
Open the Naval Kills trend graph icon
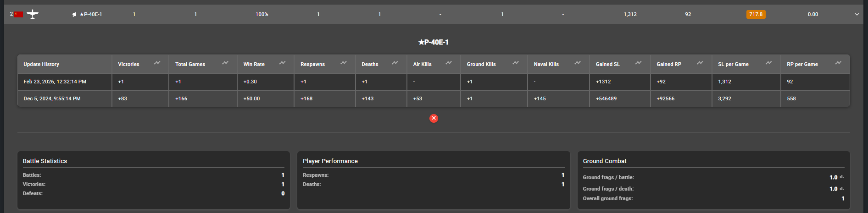coord(578,63)
